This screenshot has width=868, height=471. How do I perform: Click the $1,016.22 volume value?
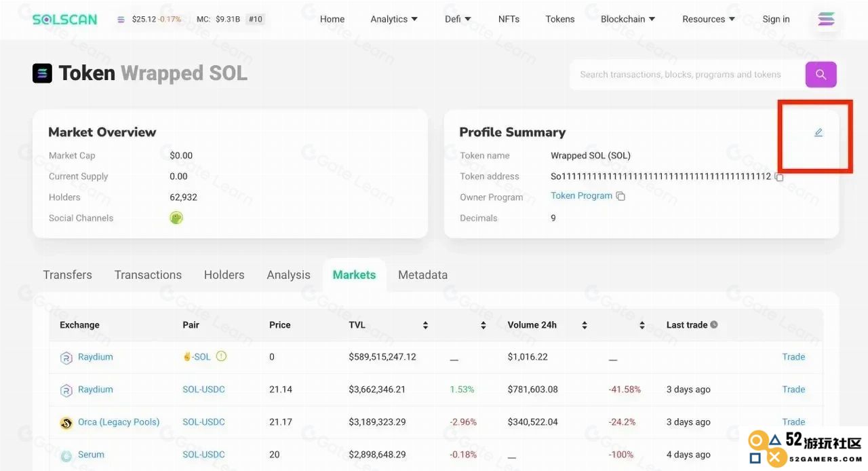(x=528, y=357)
